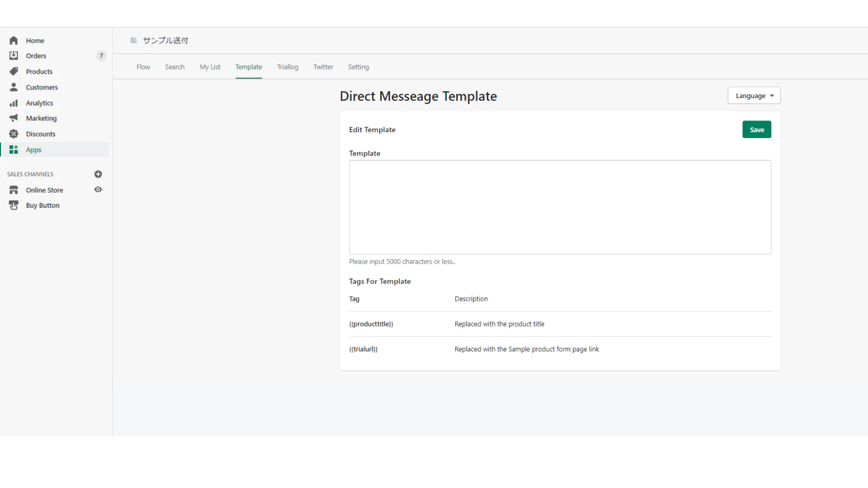View Online Store using eye icon

98,190
